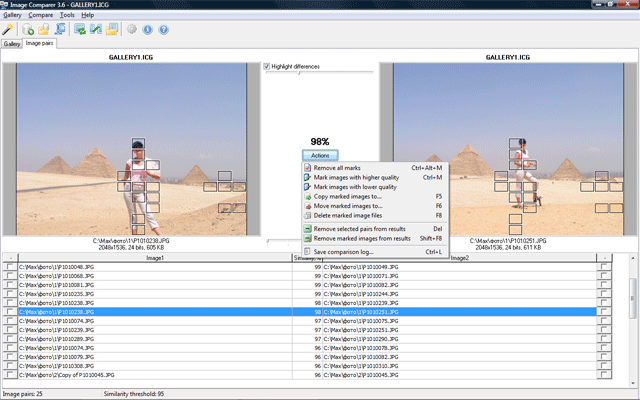Screen dimensions: 640x400
Task: Click the results list vertical scrollbar
Action: pos(633,298)
